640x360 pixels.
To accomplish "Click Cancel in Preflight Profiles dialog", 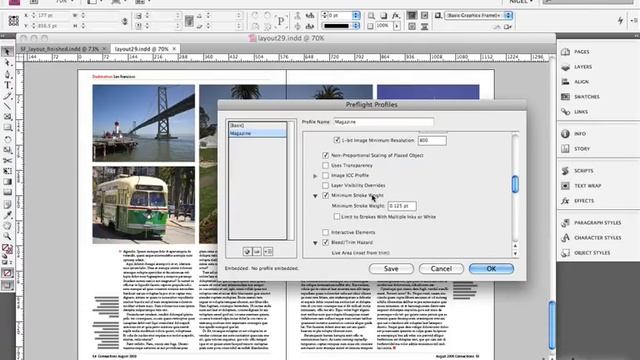I will click(x=441, y=269).
